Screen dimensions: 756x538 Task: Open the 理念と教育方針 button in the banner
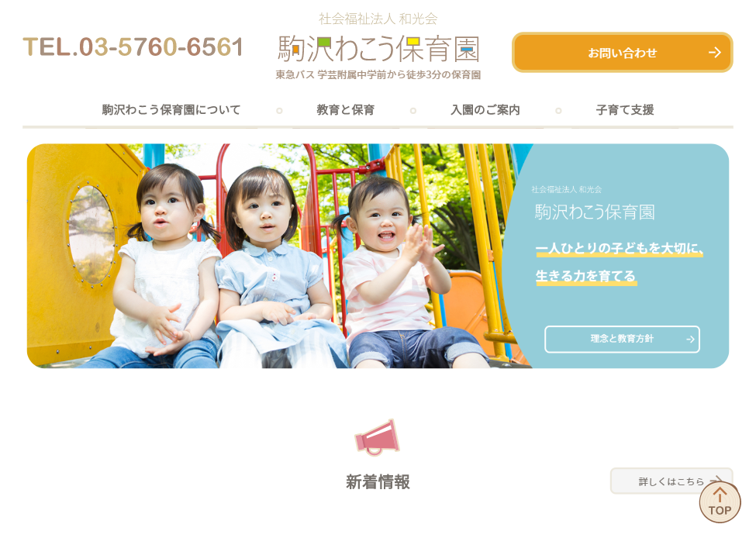click(x=622, y=340)
